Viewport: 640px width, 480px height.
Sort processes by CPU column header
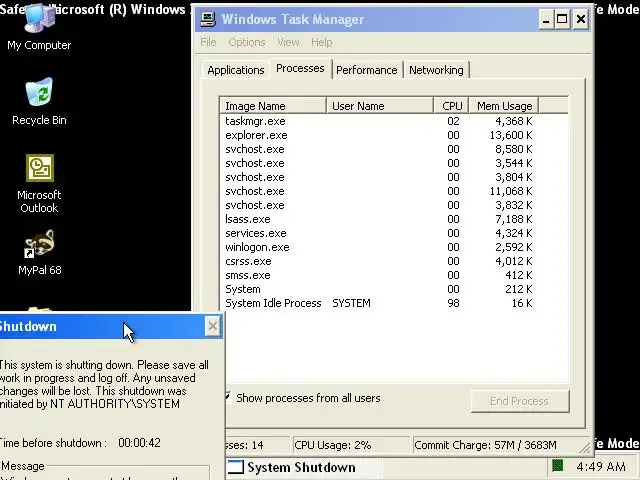point(451,106)
